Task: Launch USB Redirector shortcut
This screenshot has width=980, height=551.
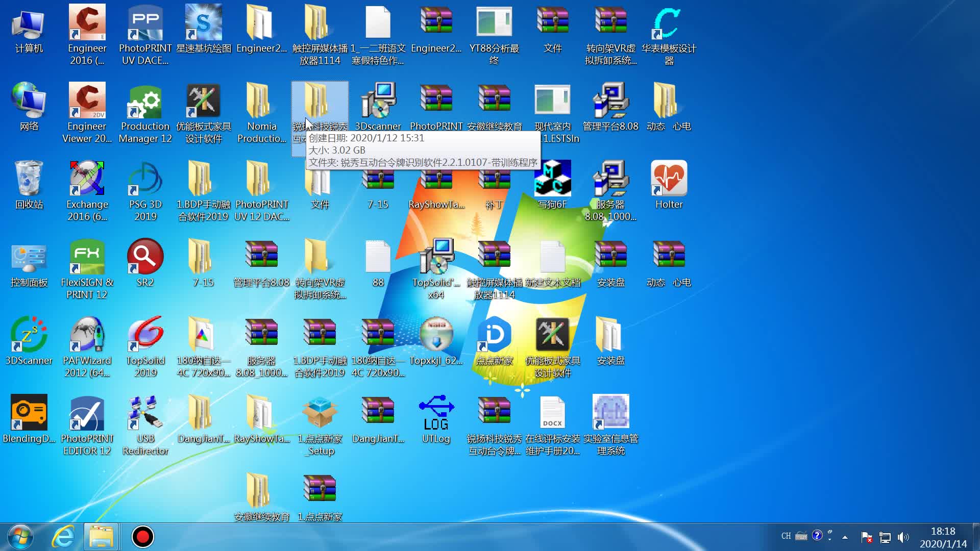Action: pos(145,425)
